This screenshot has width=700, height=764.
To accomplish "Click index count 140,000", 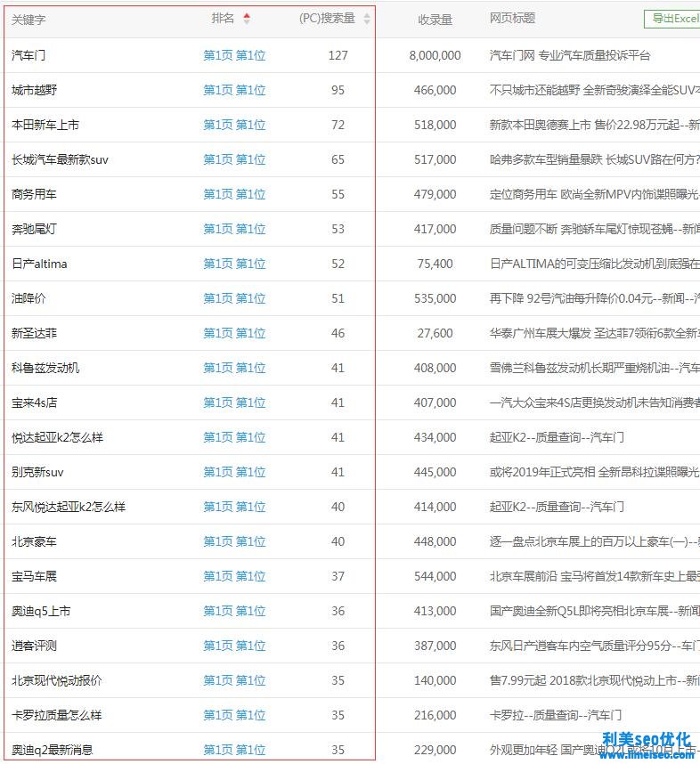I will click(x=435, y=680).
